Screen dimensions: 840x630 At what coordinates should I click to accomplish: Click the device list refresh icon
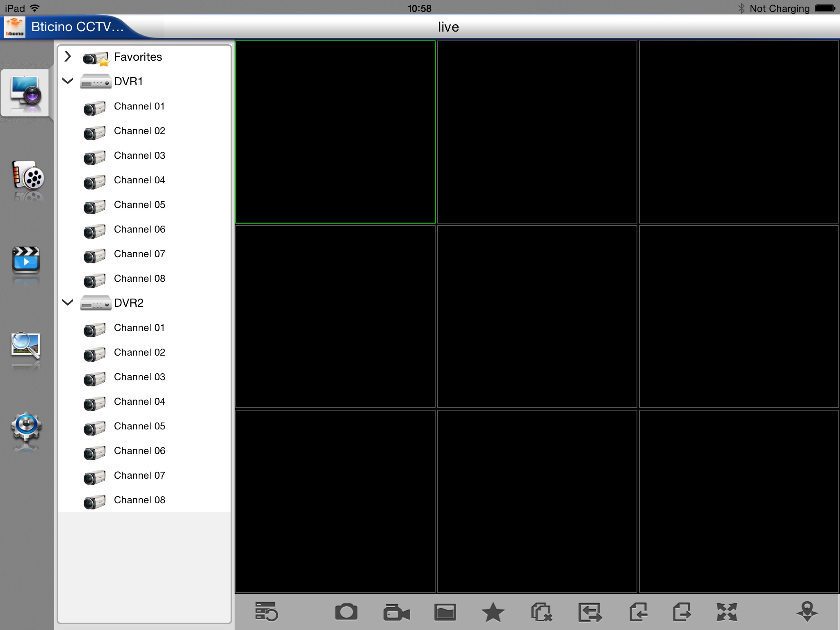tap(266, 612)
